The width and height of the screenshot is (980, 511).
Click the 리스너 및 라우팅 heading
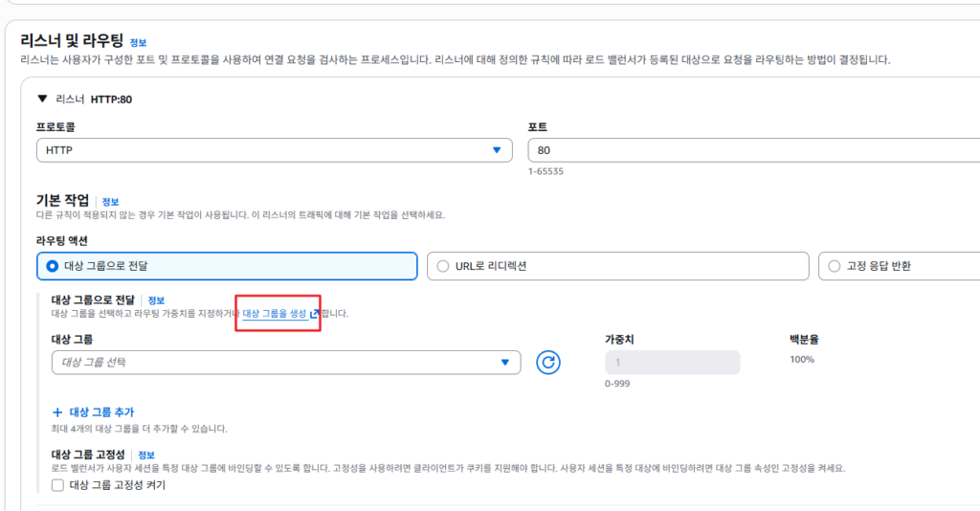72,40
